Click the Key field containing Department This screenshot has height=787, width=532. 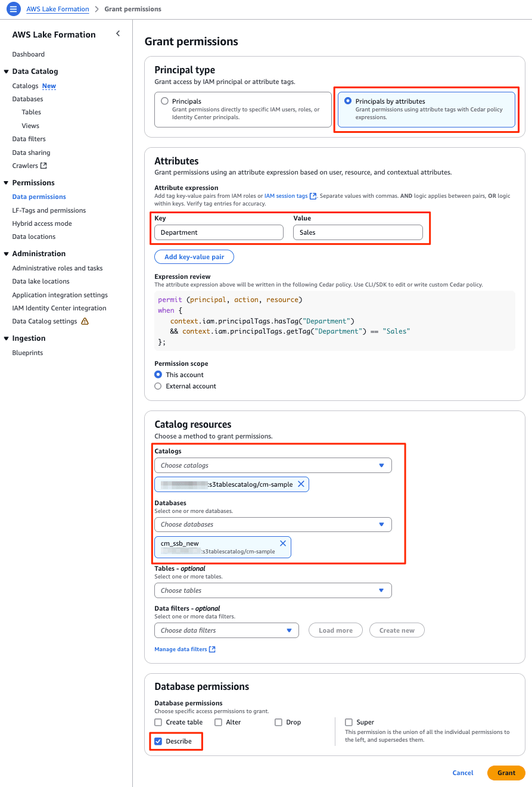coord(219,232)
